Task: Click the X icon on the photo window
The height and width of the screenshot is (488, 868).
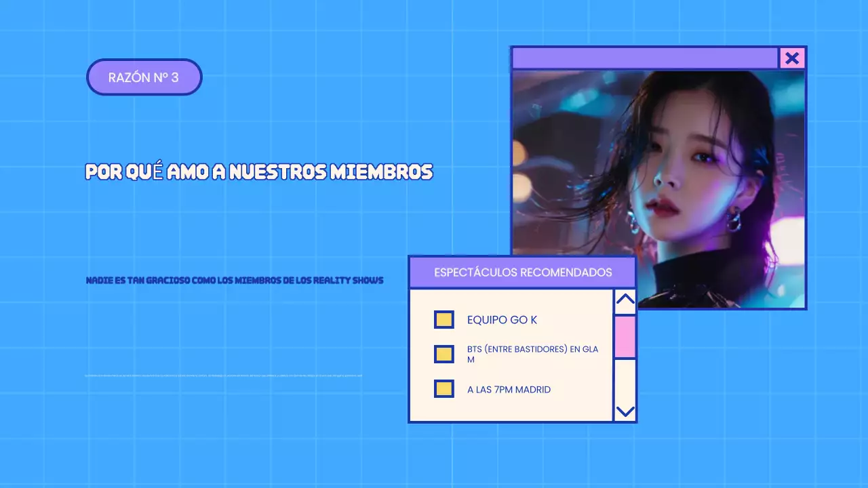Action: pyautogui.click(x=792, y=58)
